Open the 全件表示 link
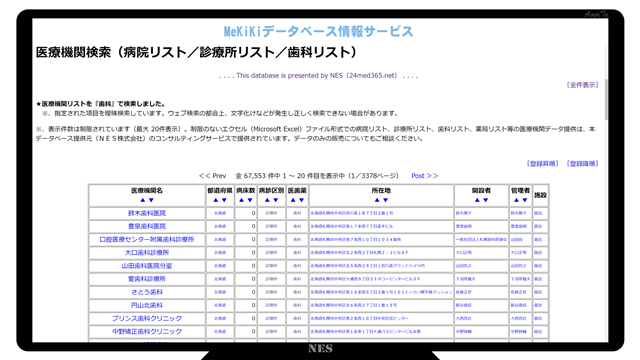Image resolution: width=640 pixels, height=360 pixels. coord(582,85)
